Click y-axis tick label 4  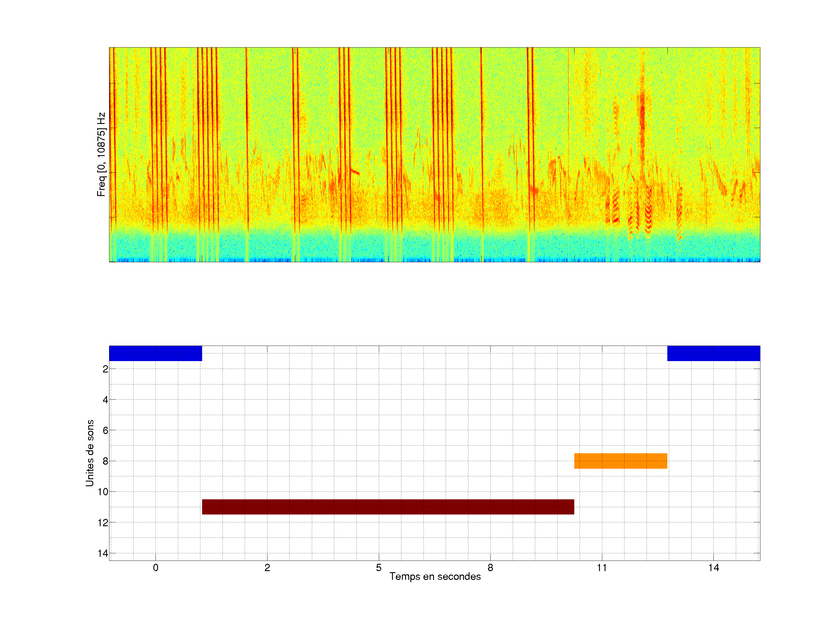pyautogui.click(x=105, y=400)
